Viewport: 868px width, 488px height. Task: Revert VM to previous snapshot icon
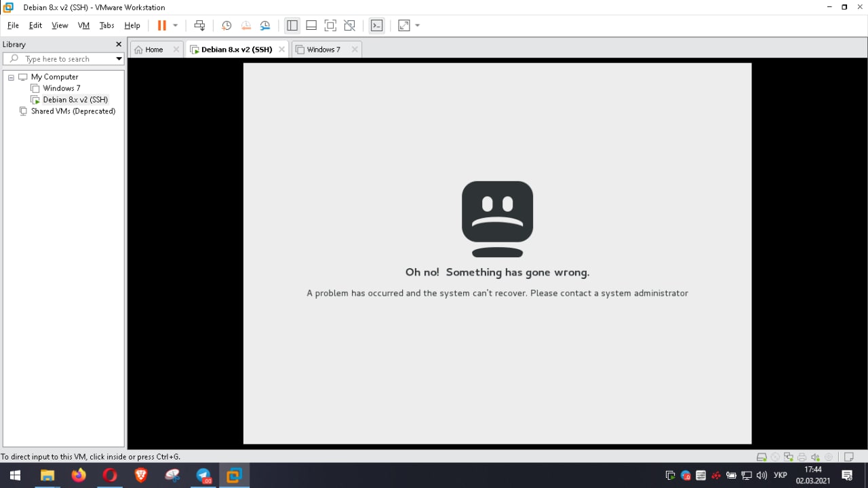coord(246,26)
